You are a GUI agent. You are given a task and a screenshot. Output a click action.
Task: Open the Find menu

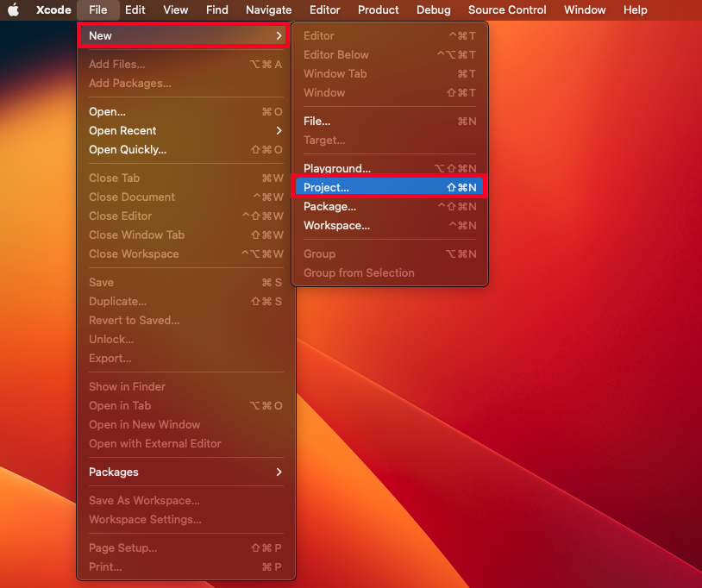[216, 9]
